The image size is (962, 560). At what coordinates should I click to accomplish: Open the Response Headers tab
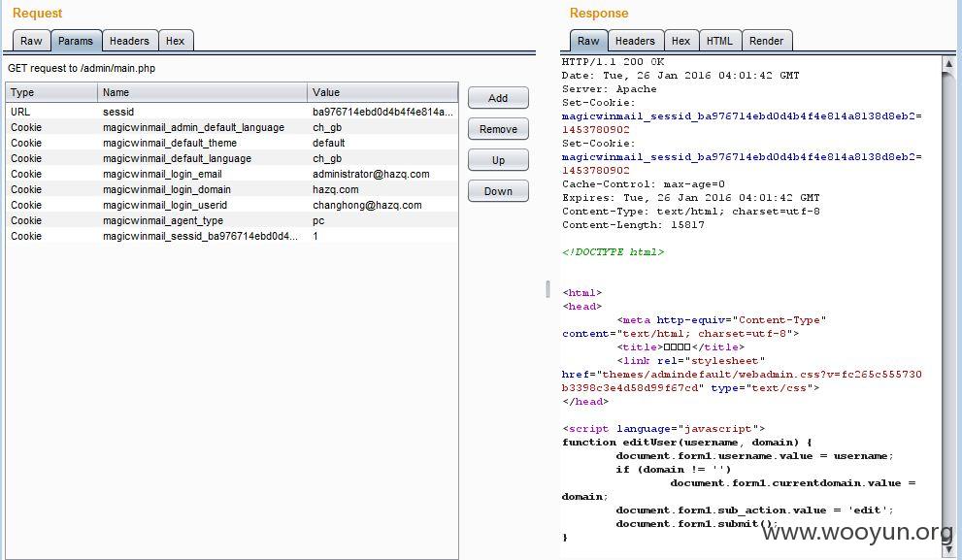[635, 41]
